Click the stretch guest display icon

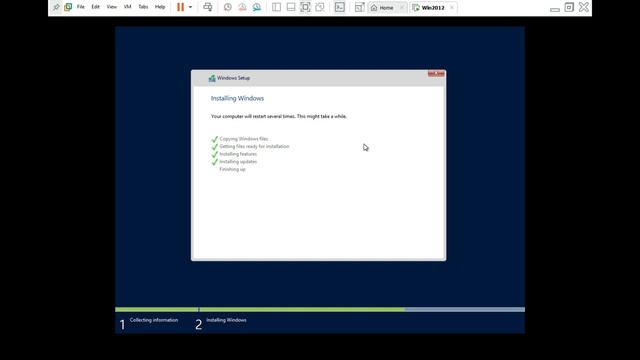359,7
